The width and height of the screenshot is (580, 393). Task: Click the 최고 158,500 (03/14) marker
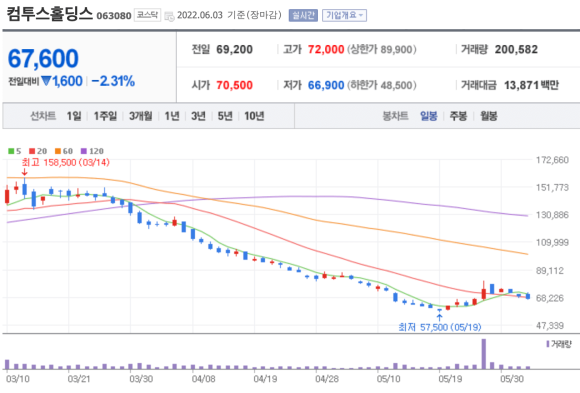tap(65, 162)
